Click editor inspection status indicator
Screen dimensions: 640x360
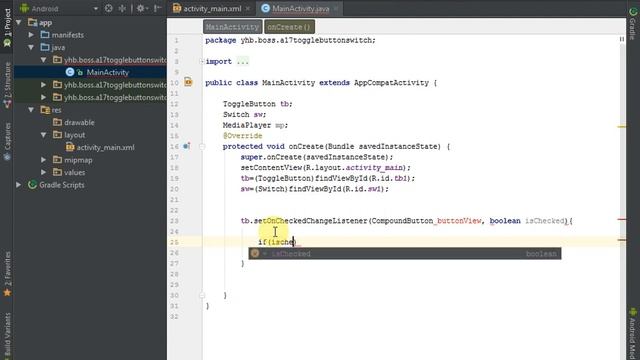622,39
